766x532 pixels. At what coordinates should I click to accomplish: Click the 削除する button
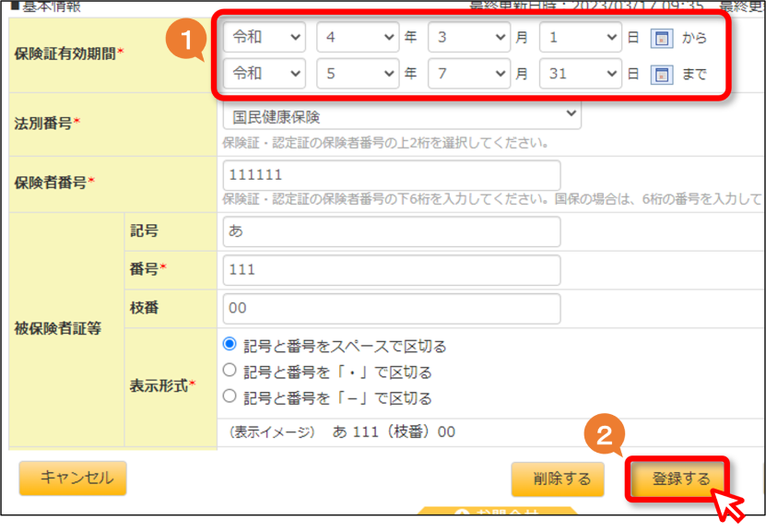558,479
